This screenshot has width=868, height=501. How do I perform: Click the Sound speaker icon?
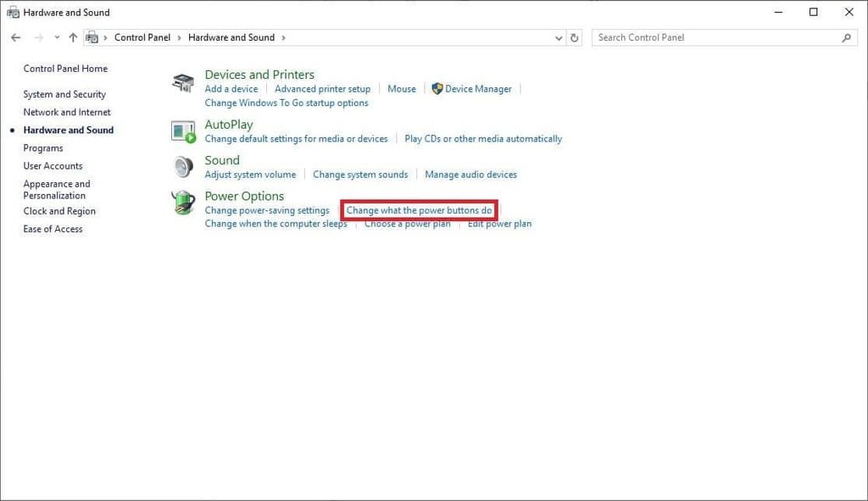(x=183, y=166)
